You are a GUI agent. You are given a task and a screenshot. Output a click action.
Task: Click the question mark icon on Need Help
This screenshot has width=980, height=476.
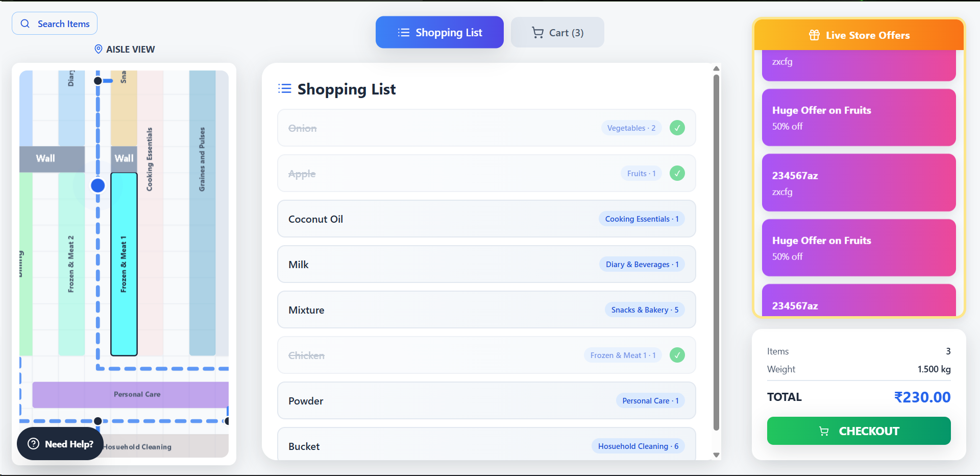coord(33,444)
